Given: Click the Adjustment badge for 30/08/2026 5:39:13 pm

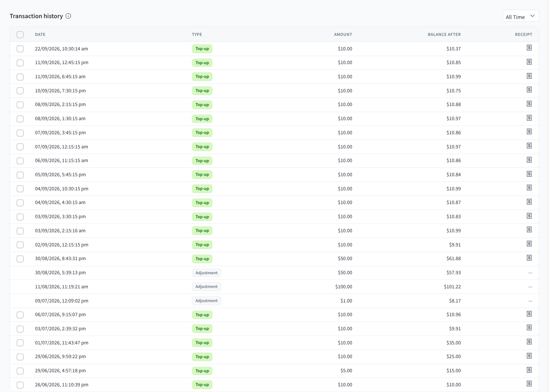Looking at the screenshot, I should [206, 273].
